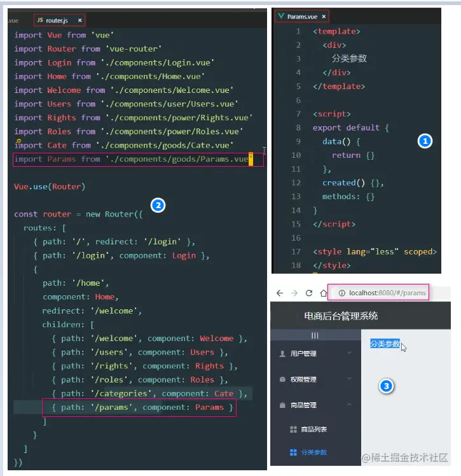Click the 用户管理 user icon

coord(282,353)
